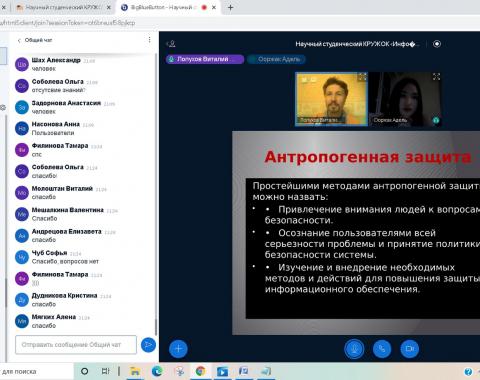Click Мягких Алена's chat avatar

click(22, 321)
